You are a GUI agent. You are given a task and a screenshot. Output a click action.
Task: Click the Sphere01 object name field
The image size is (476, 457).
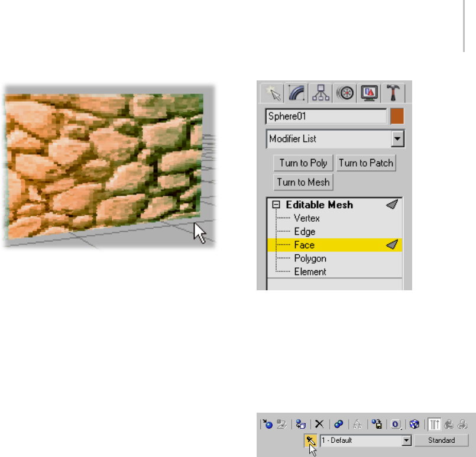pyautogui.click(x=326, y=116)
